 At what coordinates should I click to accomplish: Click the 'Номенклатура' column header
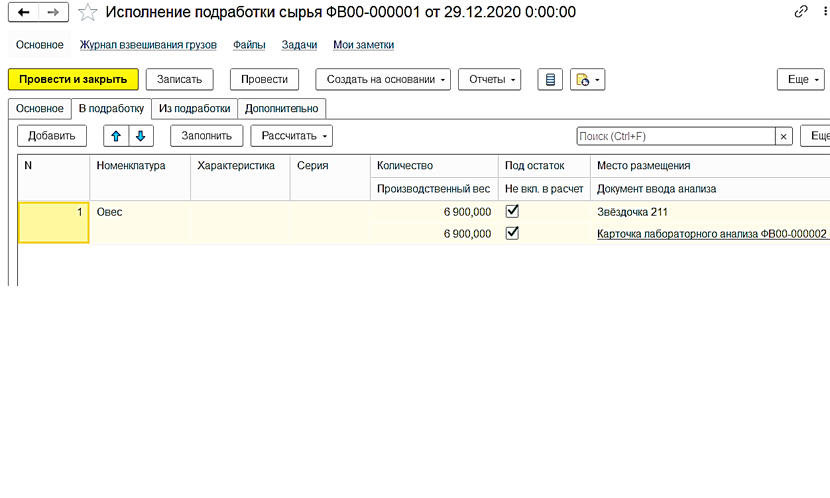coord(140,177)
